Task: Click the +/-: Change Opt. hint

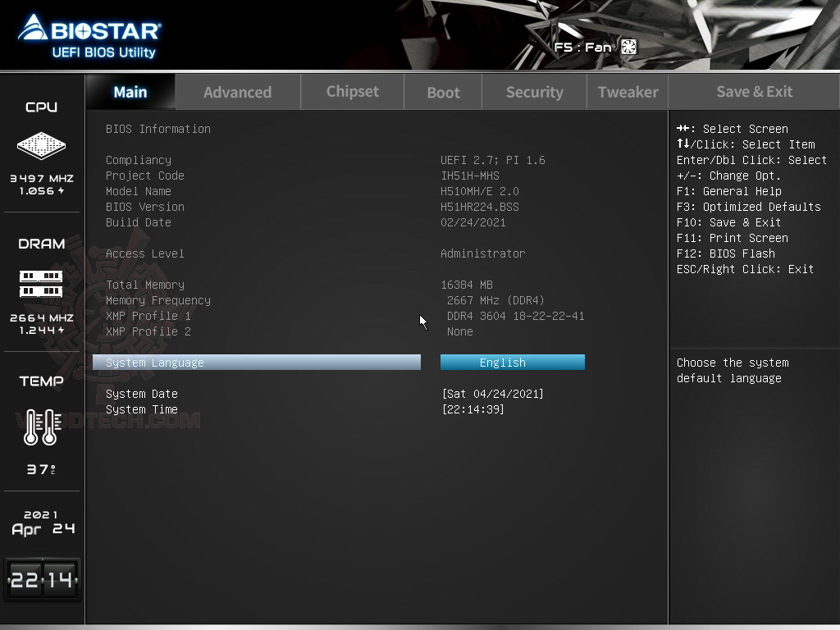Action: point(728,176)
